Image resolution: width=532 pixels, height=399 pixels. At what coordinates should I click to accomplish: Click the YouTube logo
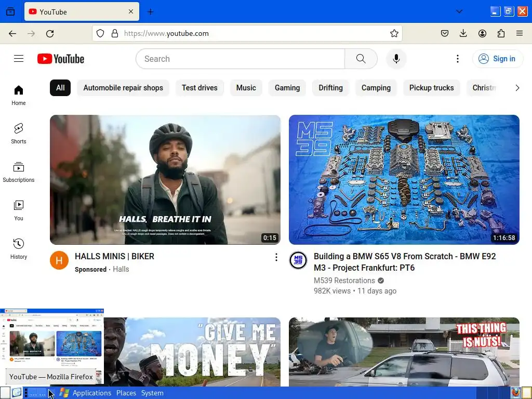point(61,59)
